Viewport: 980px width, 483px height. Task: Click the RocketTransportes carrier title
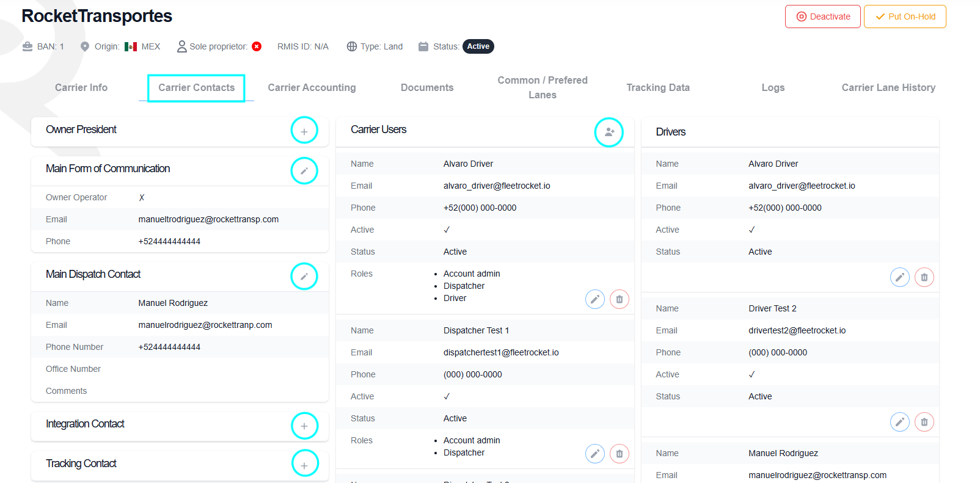97,16
